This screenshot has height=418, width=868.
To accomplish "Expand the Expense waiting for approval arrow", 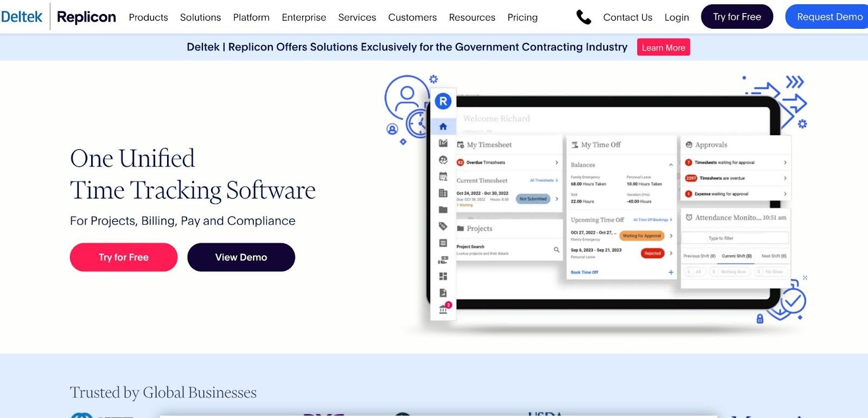I will point(785,194).
